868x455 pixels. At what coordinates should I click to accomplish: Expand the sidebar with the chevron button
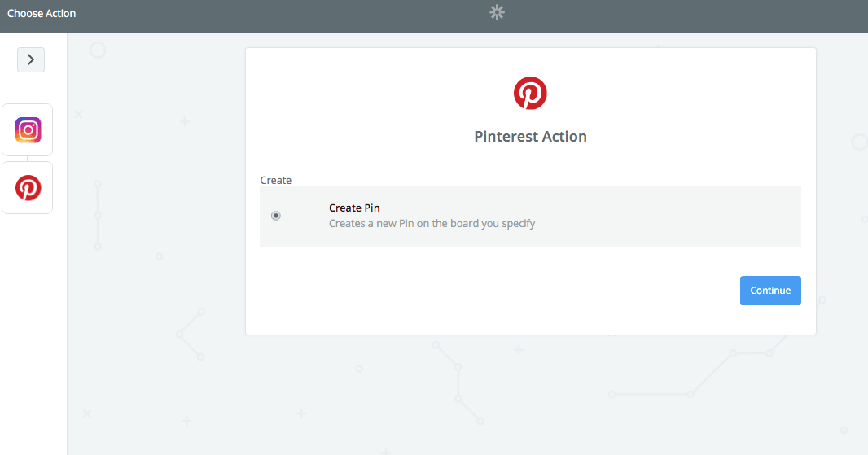click(31, 59)
